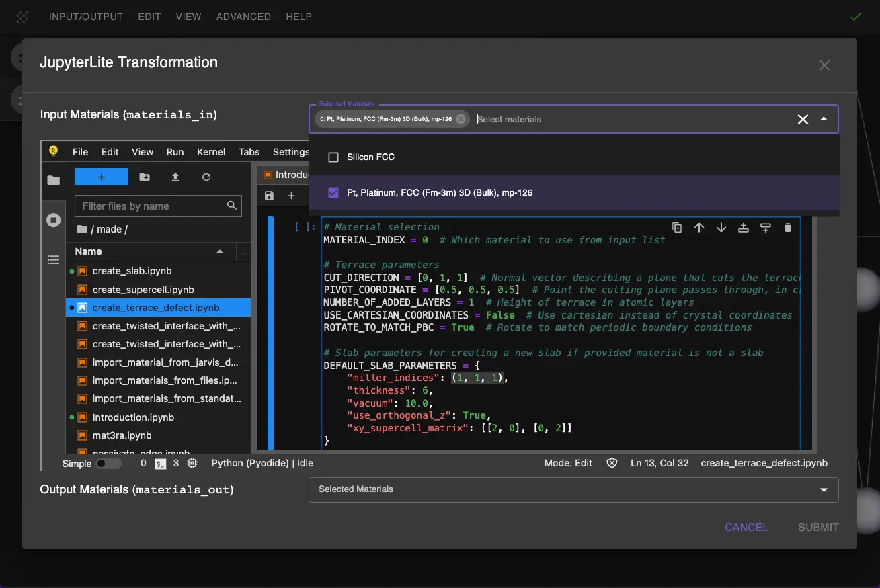Move the cell down with arrow

point(721,228)
